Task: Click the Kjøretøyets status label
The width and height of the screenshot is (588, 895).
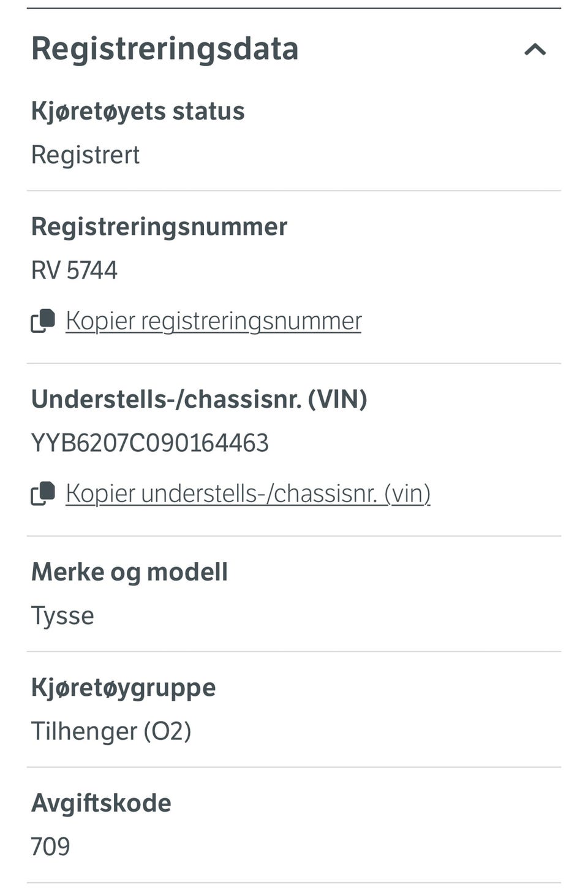Action: click(x=138, y=112)
